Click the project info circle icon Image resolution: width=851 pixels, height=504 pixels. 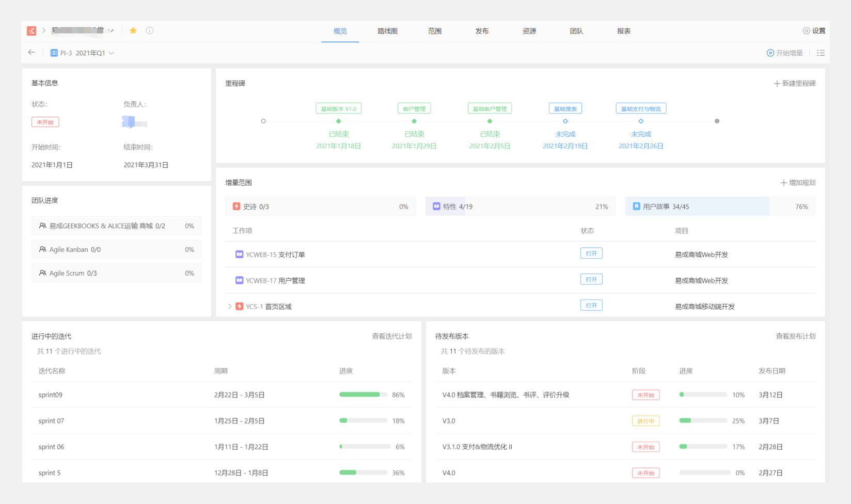click(x=150, y=30)
